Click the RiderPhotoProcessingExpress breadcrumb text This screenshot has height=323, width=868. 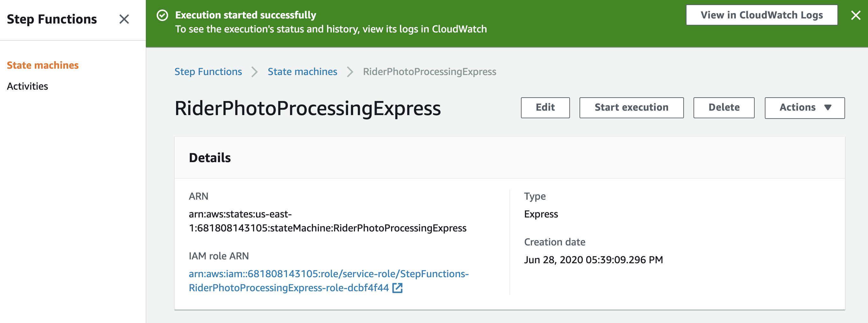point(430,72)
